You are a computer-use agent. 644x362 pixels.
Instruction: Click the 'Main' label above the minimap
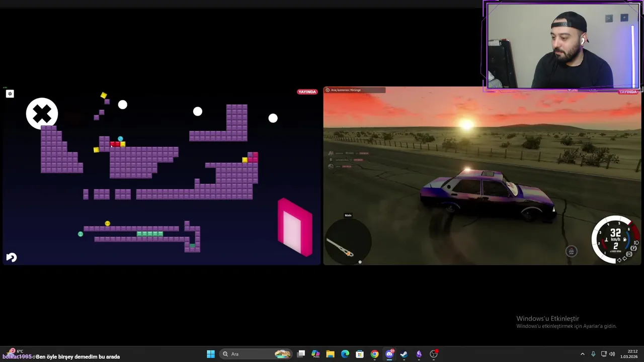click(x=348, y=215)
